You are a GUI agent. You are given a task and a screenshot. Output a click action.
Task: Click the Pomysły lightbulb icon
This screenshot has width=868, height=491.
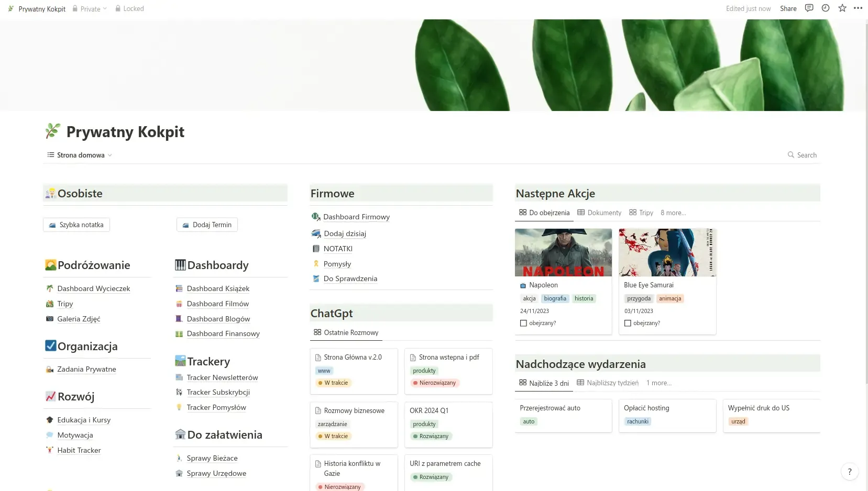316,264
